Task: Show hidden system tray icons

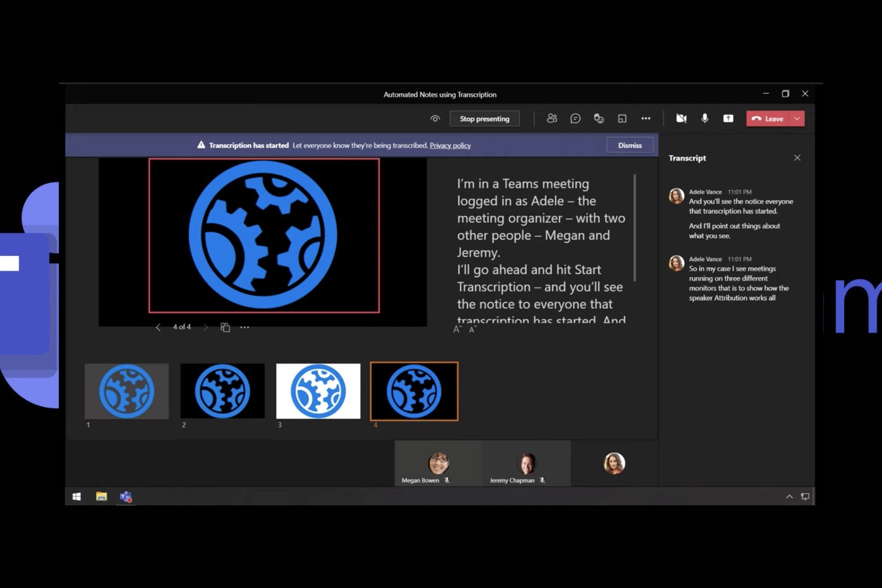Action: point(789,497)
